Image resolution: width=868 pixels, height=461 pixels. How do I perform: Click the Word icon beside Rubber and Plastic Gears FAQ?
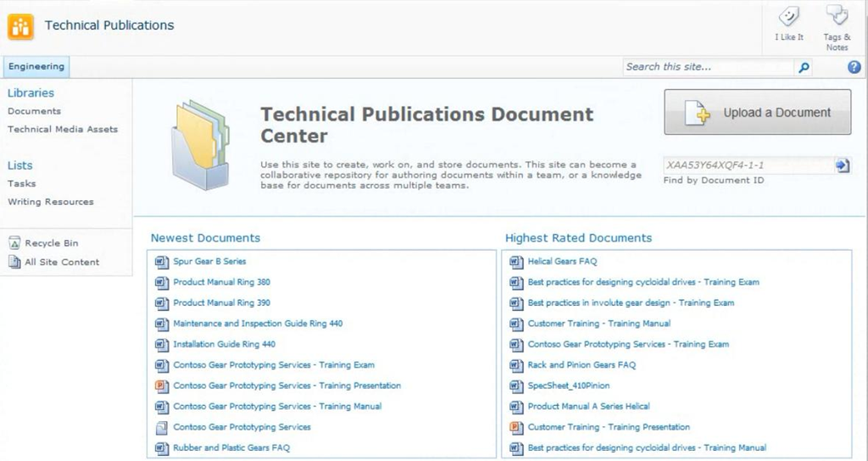[162, 448]
